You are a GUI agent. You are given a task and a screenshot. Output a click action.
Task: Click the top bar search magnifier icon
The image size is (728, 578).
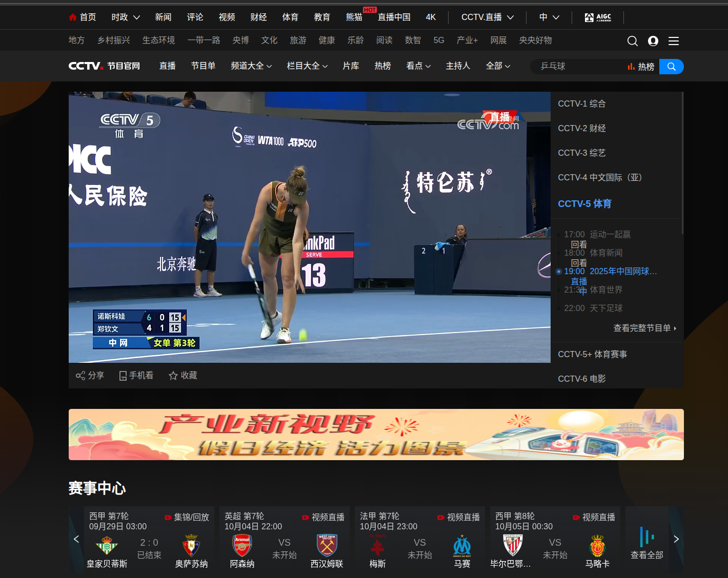point(633,41)
